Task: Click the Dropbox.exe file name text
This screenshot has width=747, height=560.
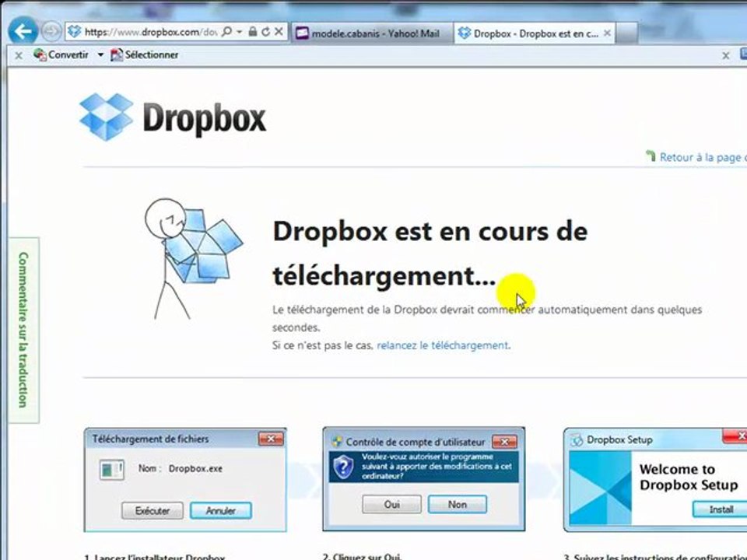Action: click(195, 468)
